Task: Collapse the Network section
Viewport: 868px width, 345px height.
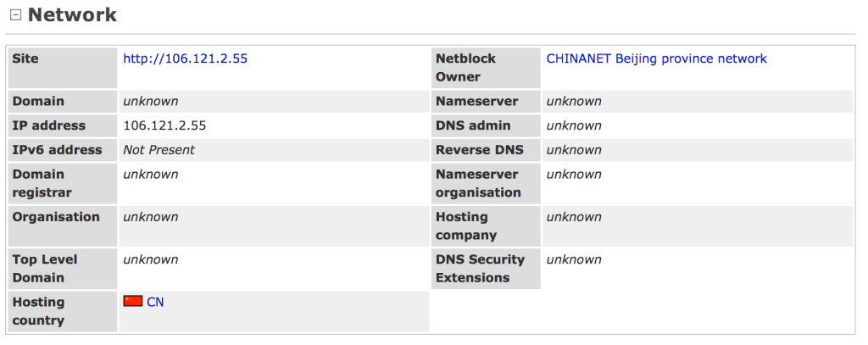Action: click(14, 16)
